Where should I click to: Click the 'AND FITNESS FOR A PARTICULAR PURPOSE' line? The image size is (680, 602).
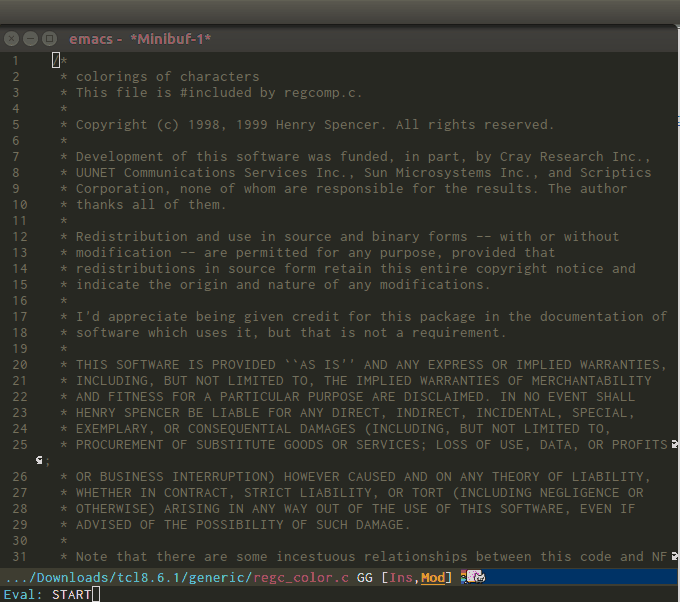tap(348, 397)
